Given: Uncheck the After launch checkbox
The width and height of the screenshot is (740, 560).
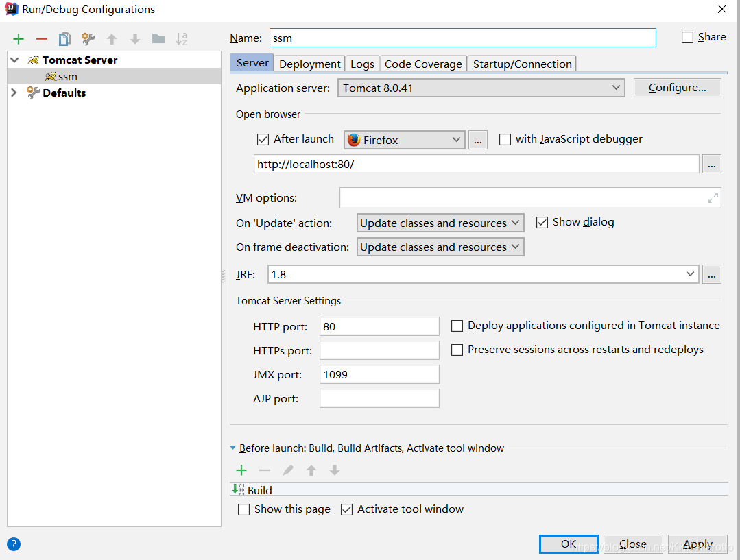Looking at the screenshot, I should coord(263,139).
